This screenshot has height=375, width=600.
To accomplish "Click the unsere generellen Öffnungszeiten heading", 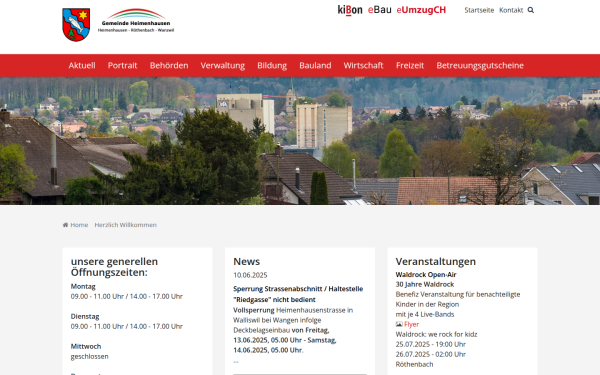I will [114, 267].
